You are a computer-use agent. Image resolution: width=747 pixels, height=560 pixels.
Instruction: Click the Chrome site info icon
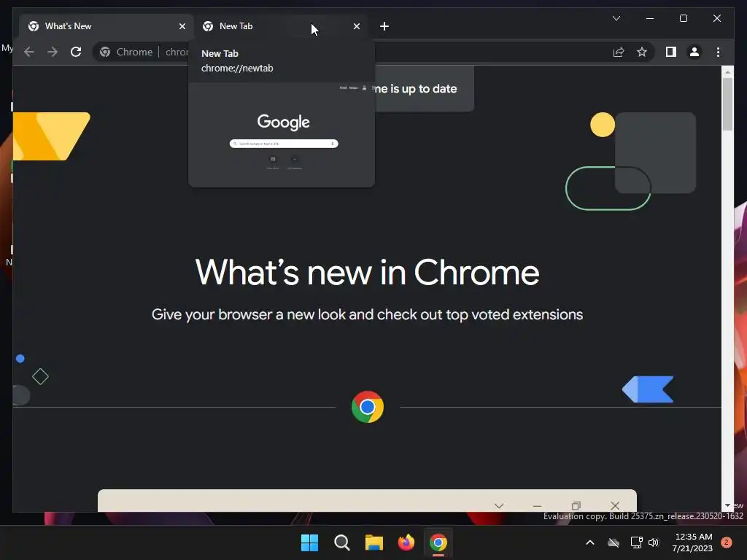click(105, 52)
